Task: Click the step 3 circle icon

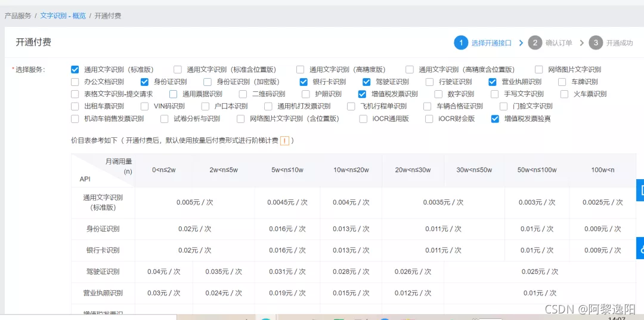Action: click(596, 43)
